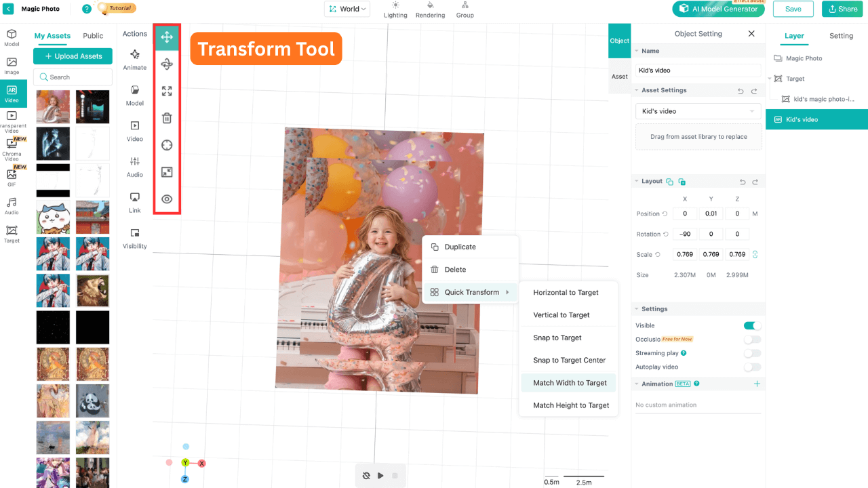Click the Save button
This screenshot has height=488, width=868.
[793, 9]
